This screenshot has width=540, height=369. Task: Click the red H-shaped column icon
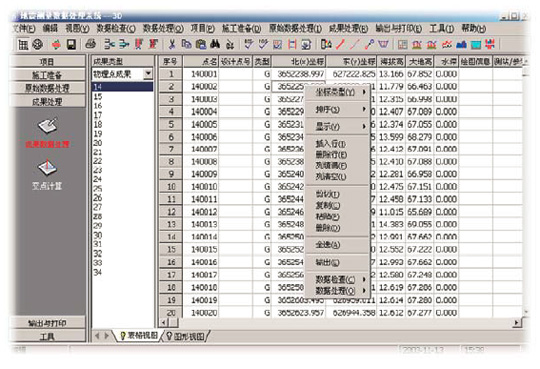pos(292,44)
